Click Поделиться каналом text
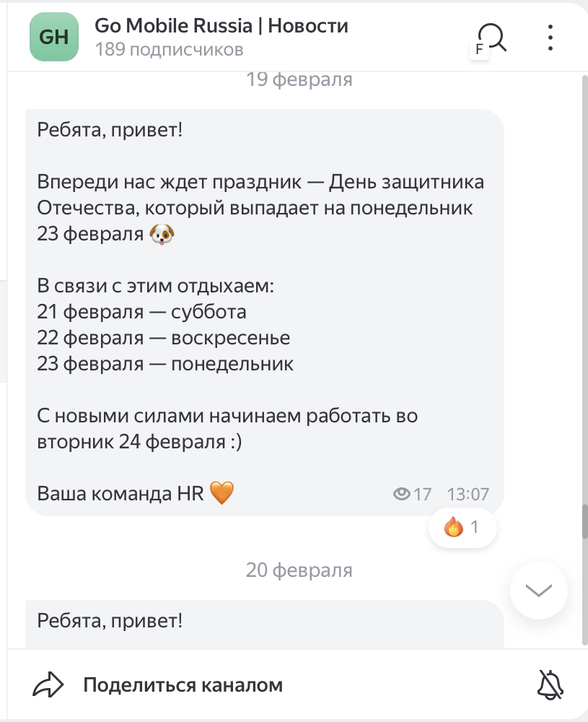Screen dimensions: 588x722 pyautogui.click(x=183, y=684)
